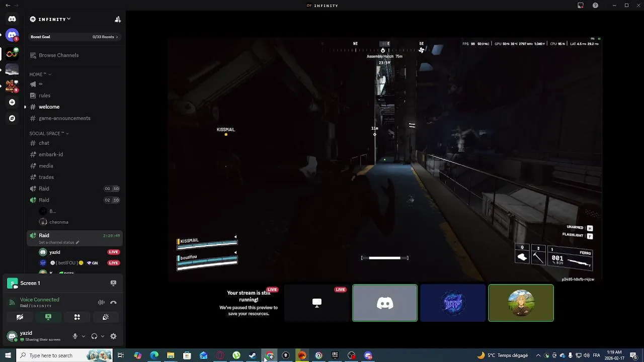Open the embark-id channel
Screen dimensions: 644x362
click(x=75, y=154)
